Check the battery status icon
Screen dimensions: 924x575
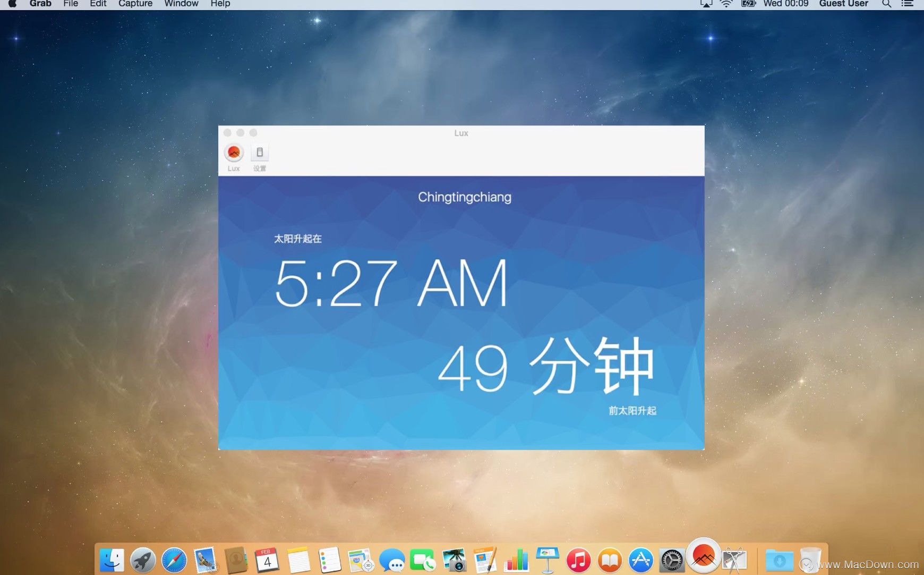(748, 4)
